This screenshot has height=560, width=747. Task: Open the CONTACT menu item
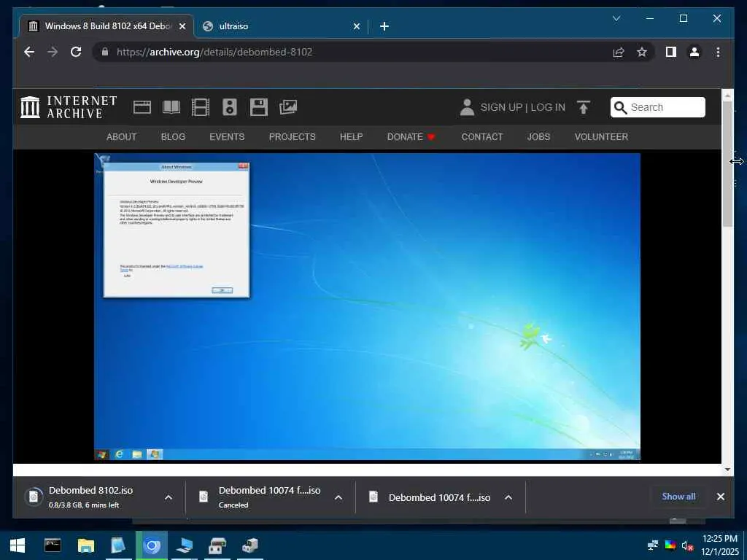coord(481,136)
